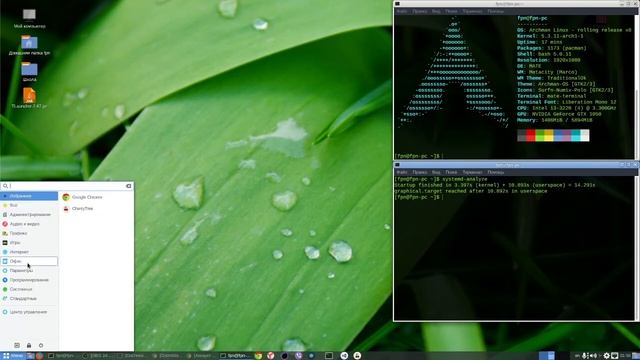Open the Администрирование category

click(x=29, y=215)
